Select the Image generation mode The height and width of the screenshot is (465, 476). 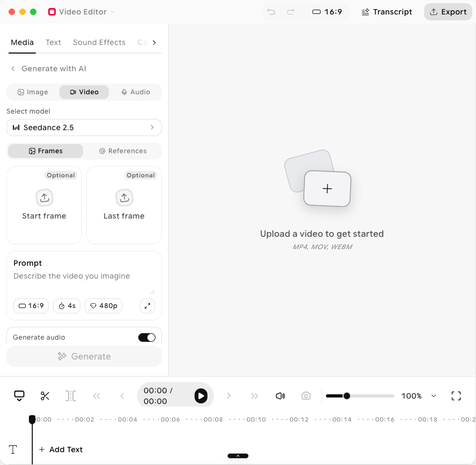tap(33, 92)
